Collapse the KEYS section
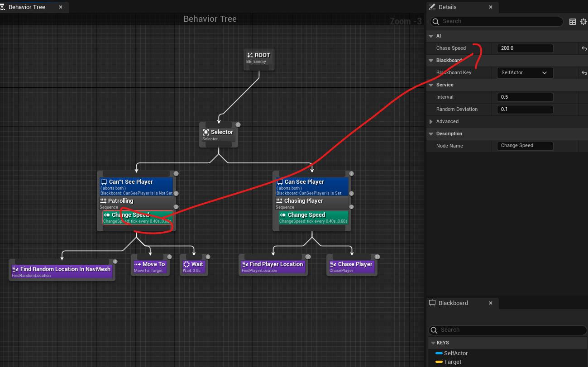The image size is (588, 367). pos(433,343)
